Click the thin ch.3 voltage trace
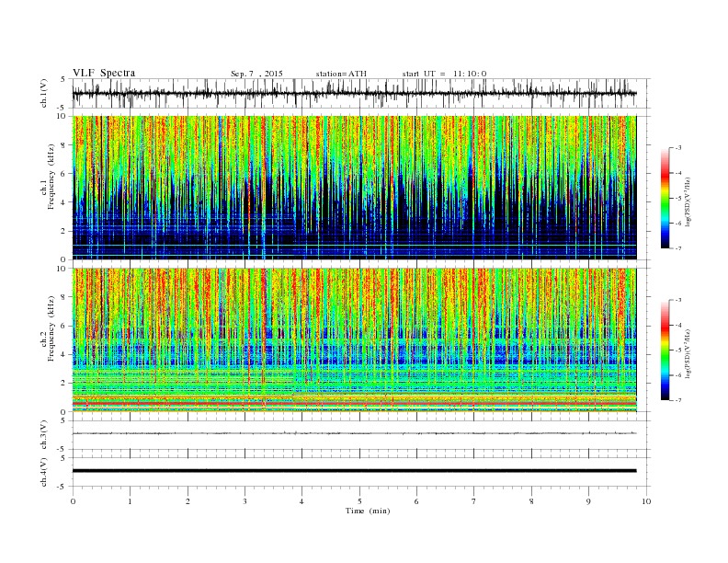728x563 pixels. tap(354, 433)
